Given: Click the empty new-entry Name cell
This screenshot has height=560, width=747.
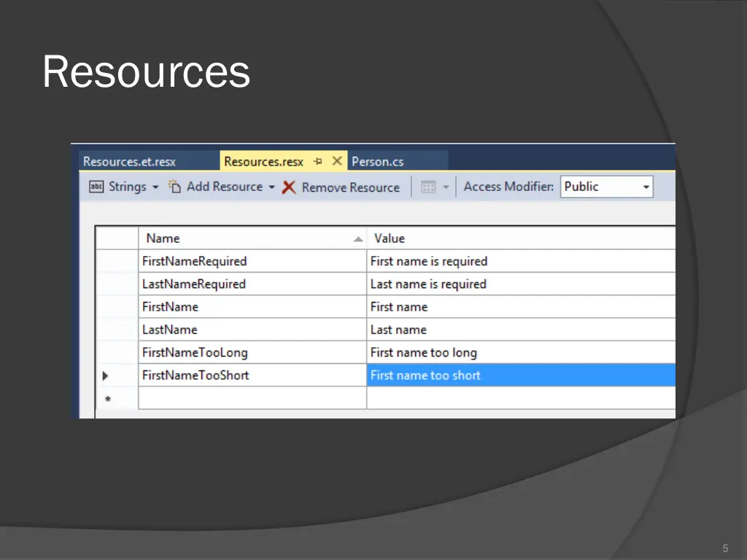Looking at the screenshot, I should tap(252, 398).
